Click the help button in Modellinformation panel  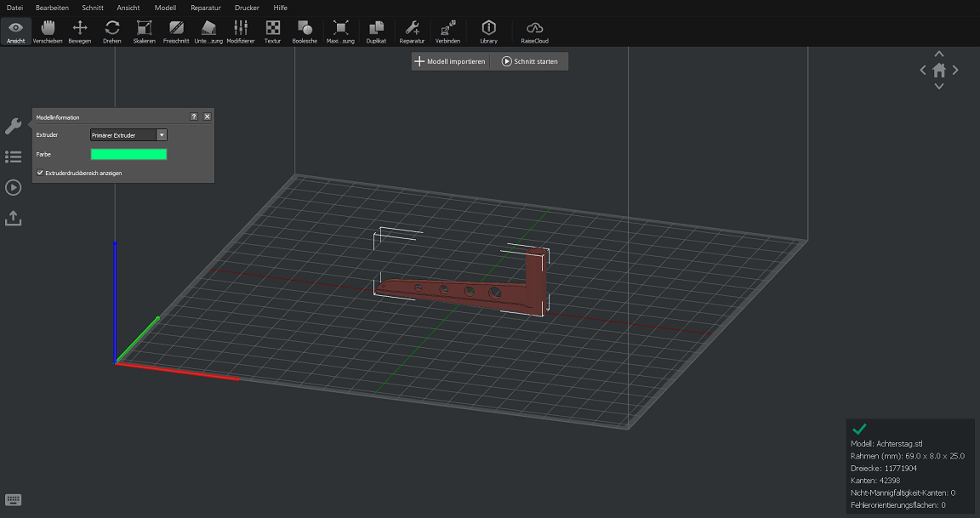tap(194, 117)
